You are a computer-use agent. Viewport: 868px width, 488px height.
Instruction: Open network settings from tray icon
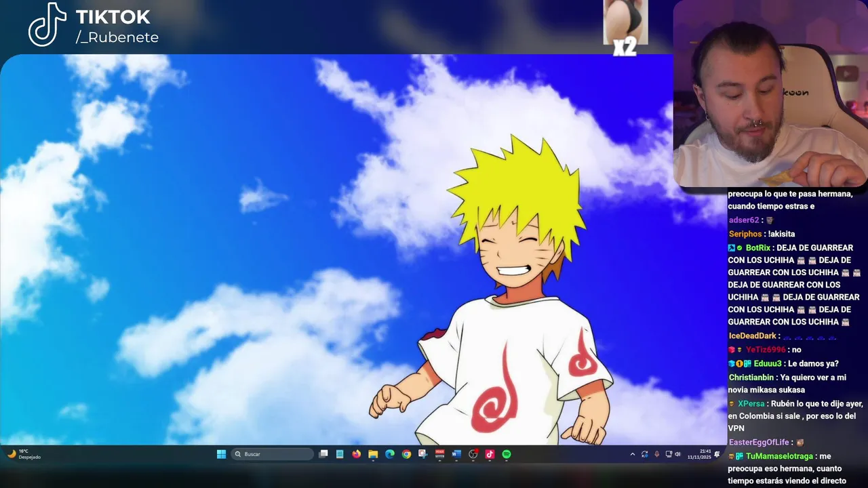pyautogui.click(x=669, y=454)
